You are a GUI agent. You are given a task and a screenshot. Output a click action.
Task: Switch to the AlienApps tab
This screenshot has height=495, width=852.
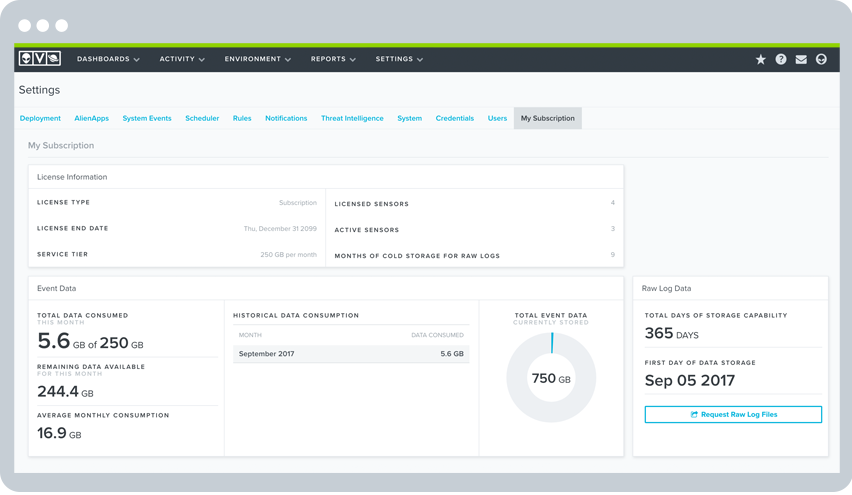92,118
